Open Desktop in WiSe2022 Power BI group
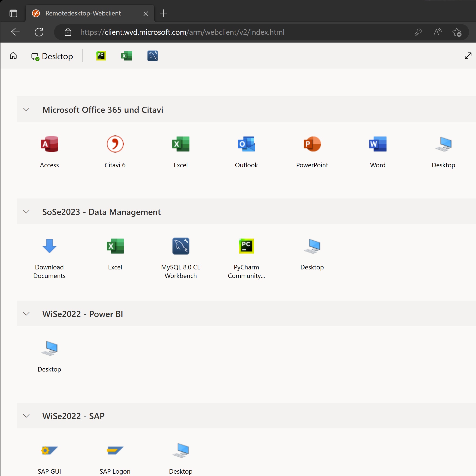This screenshot has height=476, width=476. click(49, 356)
